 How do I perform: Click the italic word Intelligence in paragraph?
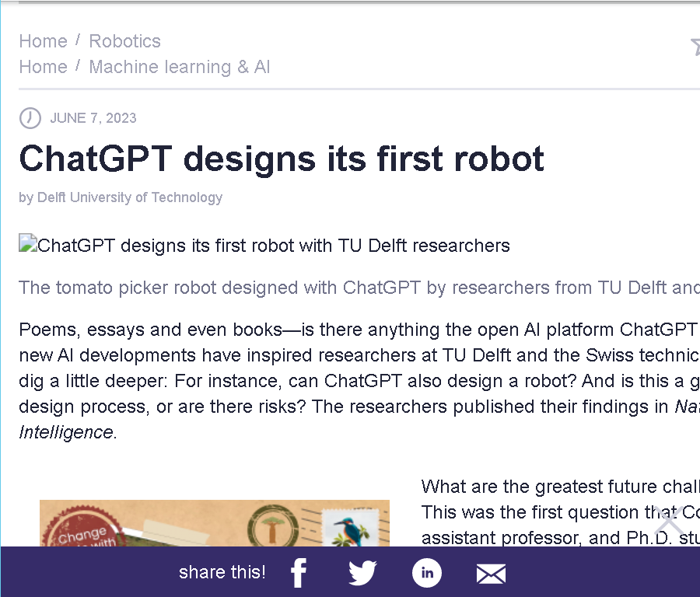pos(65,432)
